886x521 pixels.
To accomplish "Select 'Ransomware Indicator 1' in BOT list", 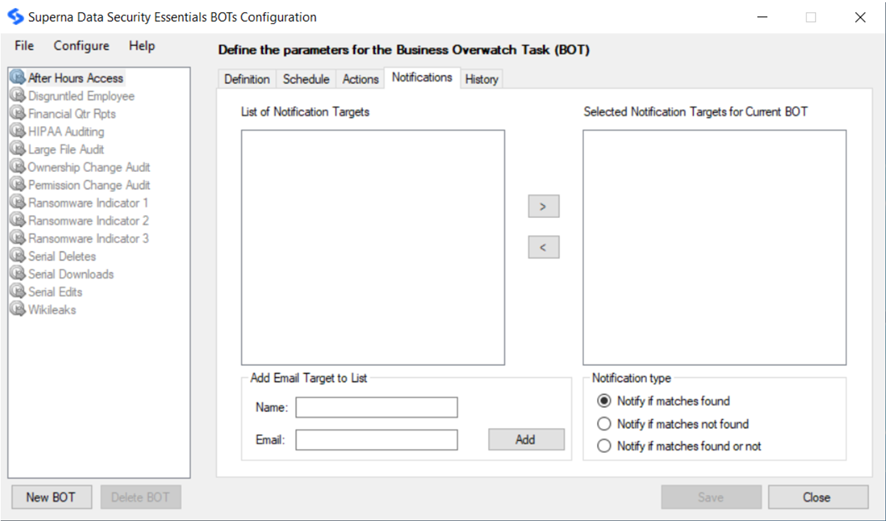I will [x=88, y=203].
